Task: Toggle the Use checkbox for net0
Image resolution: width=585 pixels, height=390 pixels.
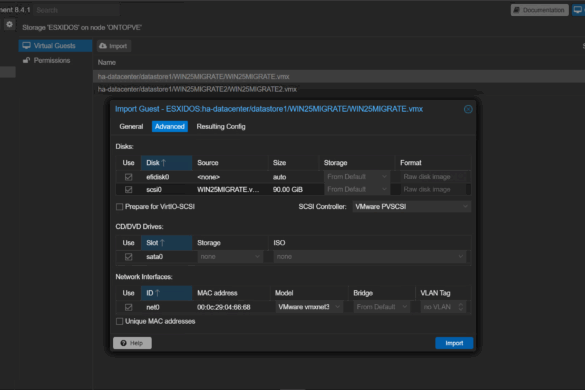Action: click(x=128, y=307)
